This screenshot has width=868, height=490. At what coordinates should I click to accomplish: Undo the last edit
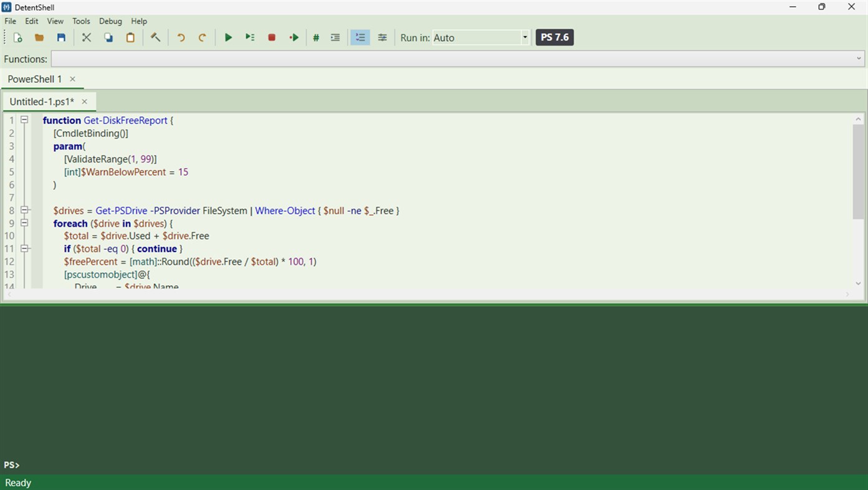pyautogui.click(x=181, y=37)
